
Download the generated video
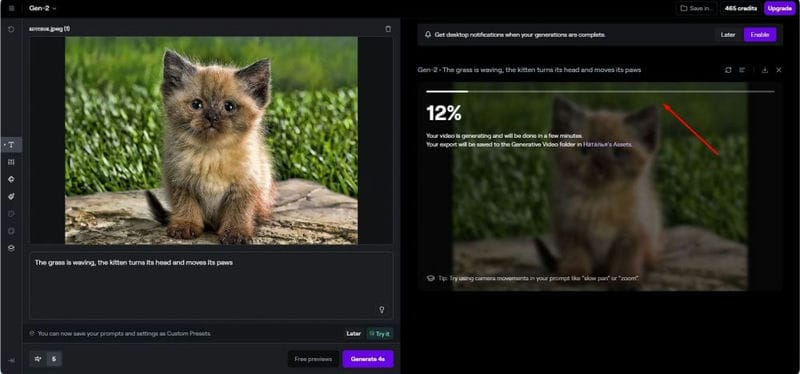coord(764,70)
